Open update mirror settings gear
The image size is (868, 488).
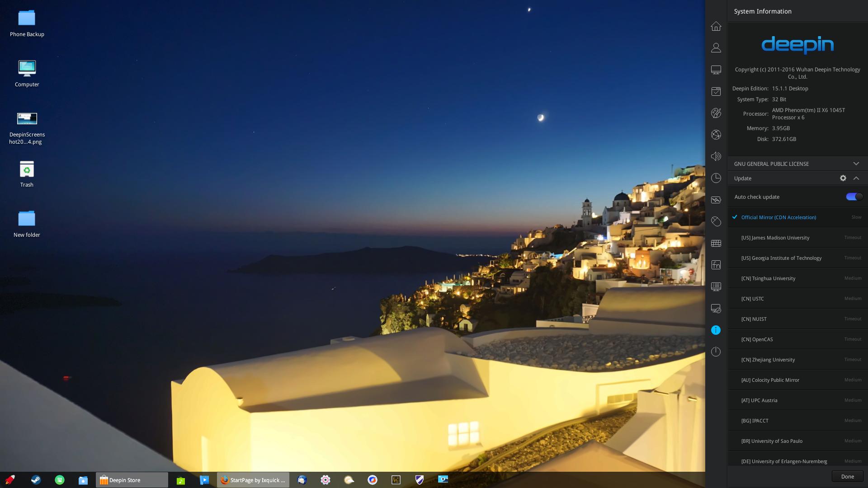coord(843,178)
